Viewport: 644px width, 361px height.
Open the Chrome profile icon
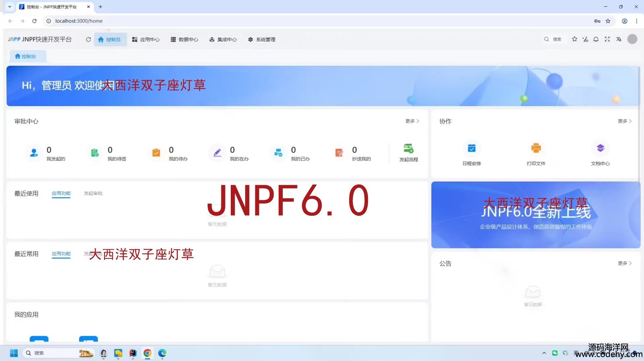coord(625,21)
